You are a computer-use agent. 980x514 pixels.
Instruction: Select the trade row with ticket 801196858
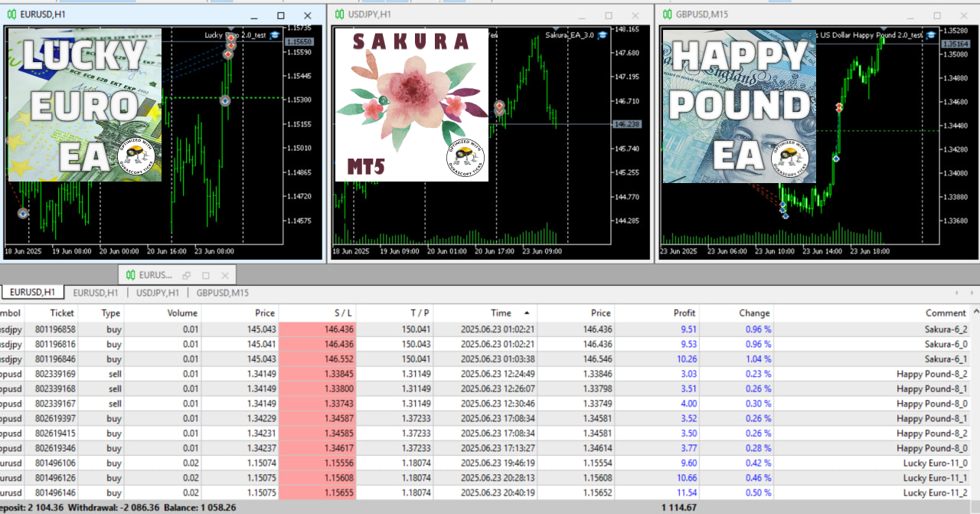(x=485, y=329)
